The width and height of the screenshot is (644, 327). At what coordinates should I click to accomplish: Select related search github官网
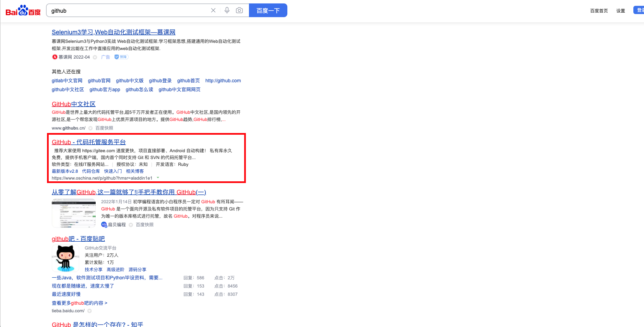click(x=99, y=81)
